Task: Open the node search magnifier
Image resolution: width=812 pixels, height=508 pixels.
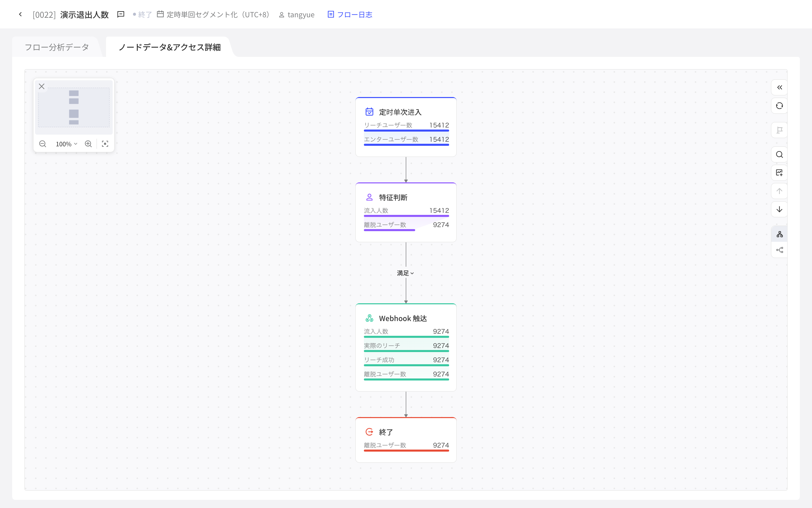Action: point(779,154)
